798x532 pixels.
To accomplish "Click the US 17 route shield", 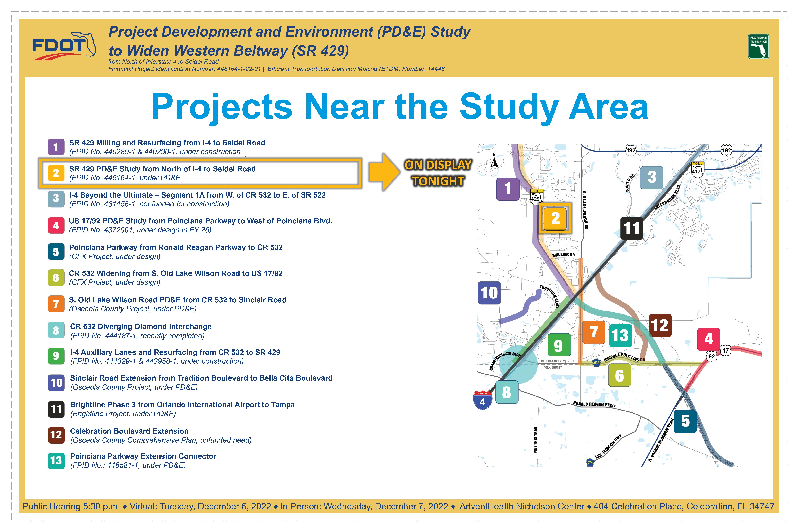I will tap(725, 351).
